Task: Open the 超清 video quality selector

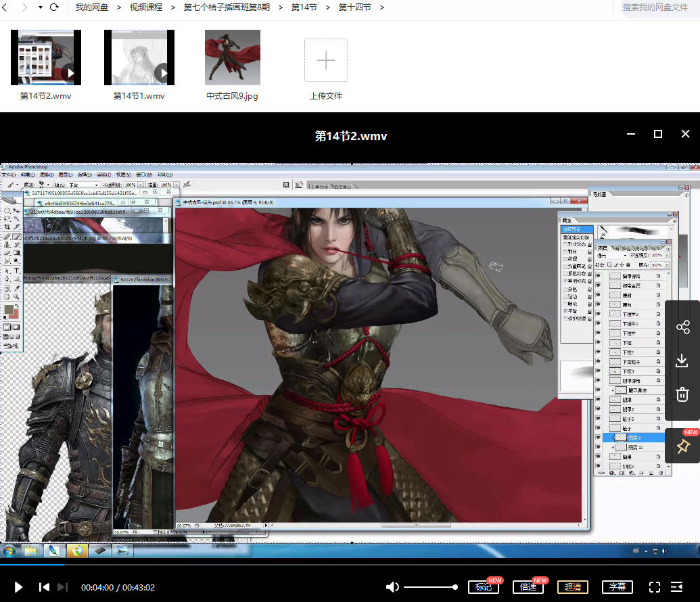Action: 573,587
